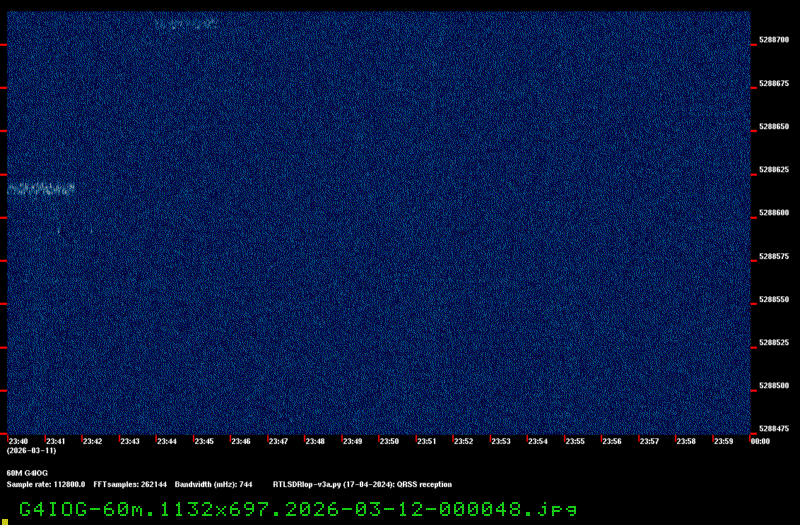Image resolution: width=800 pixels, height=525 pixels.
Task: Select the 23:54 time axis label
Action: [x=538, y=441]
